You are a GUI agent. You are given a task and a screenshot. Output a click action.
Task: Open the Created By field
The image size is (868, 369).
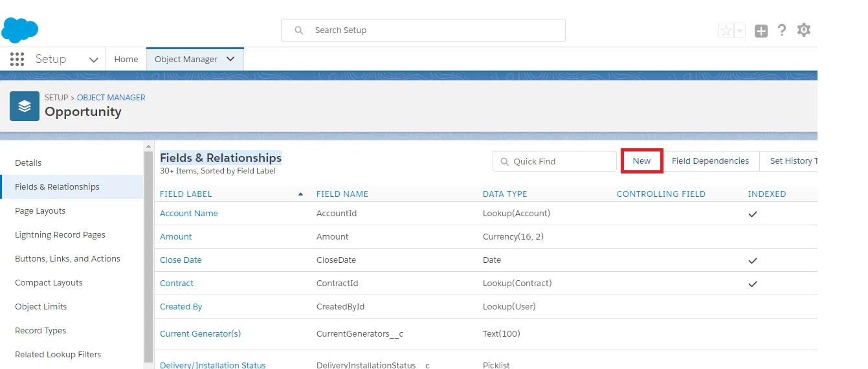point(181,306)
